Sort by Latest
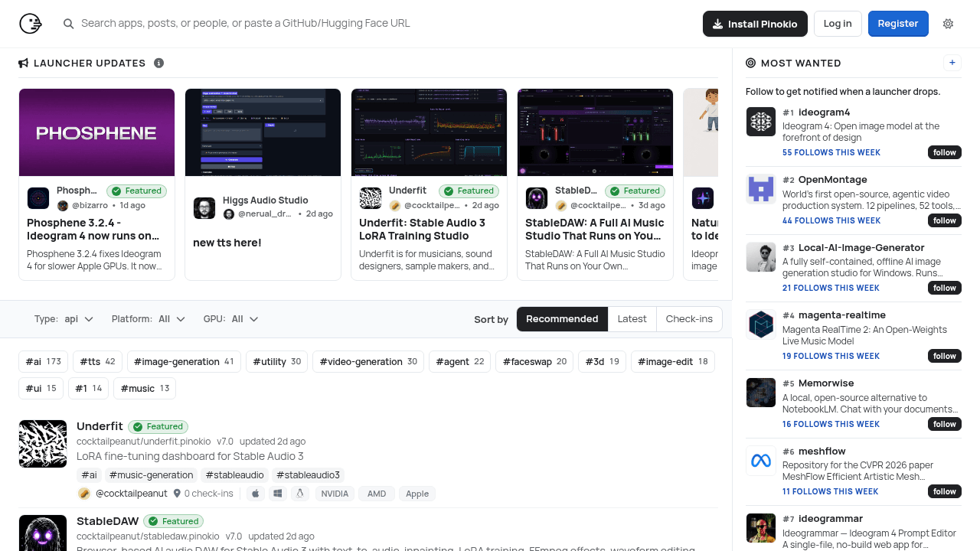This screenshot has width=980, height=551. tap(632, 319)
